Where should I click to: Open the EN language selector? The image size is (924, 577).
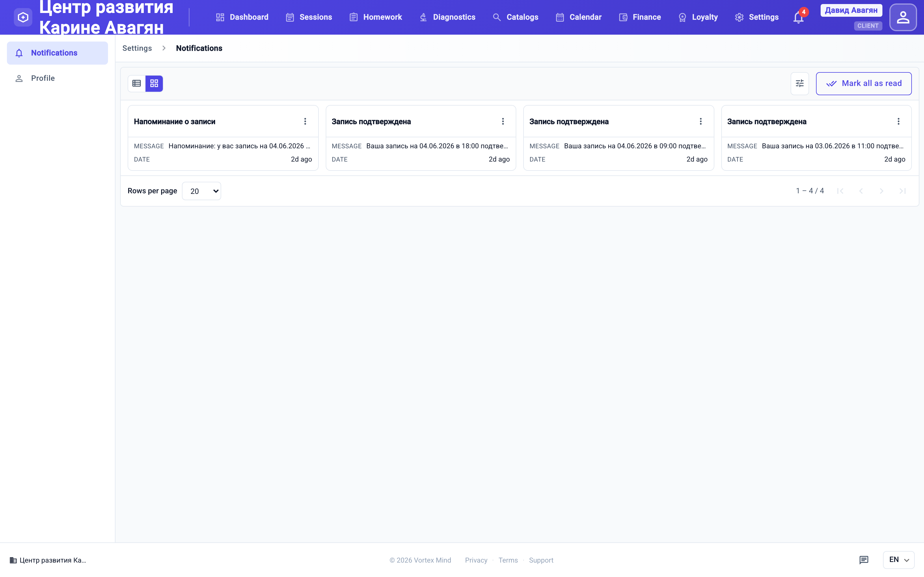click(x=898, y=560)
